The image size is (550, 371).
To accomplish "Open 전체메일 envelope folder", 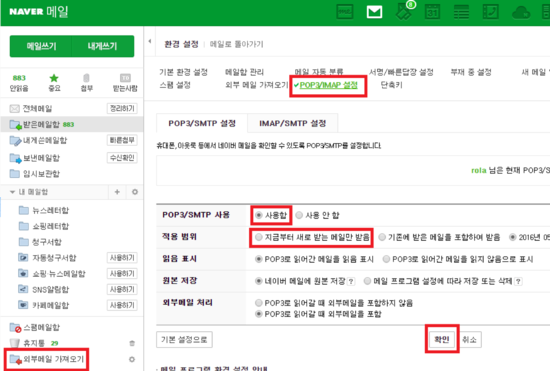I will 31,109.
